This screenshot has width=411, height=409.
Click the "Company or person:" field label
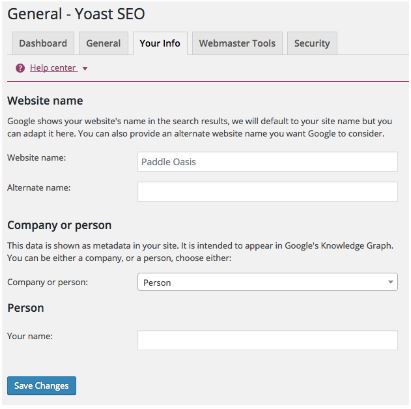click(47, 282)
